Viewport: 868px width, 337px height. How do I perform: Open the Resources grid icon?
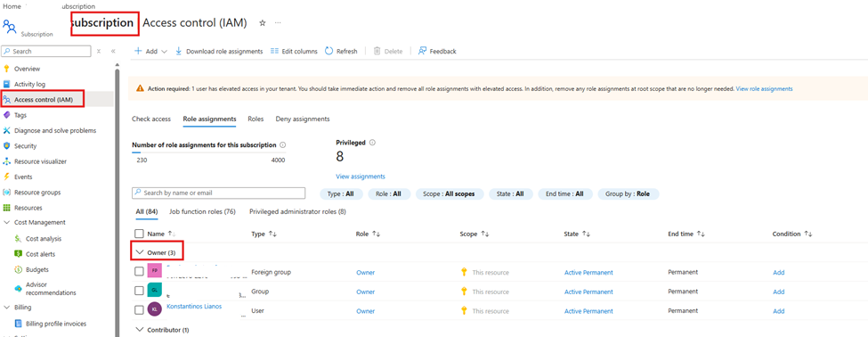click(6, 208)
